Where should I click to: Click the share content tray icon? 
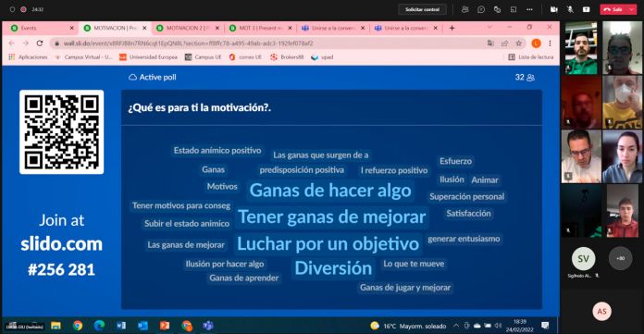click(x=586, y=9)
